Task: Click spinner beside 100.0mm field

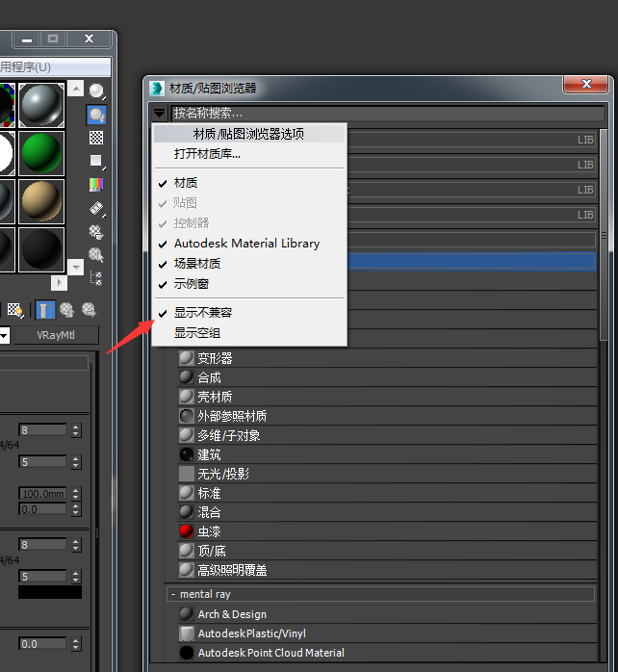Action: coord(76,494)
